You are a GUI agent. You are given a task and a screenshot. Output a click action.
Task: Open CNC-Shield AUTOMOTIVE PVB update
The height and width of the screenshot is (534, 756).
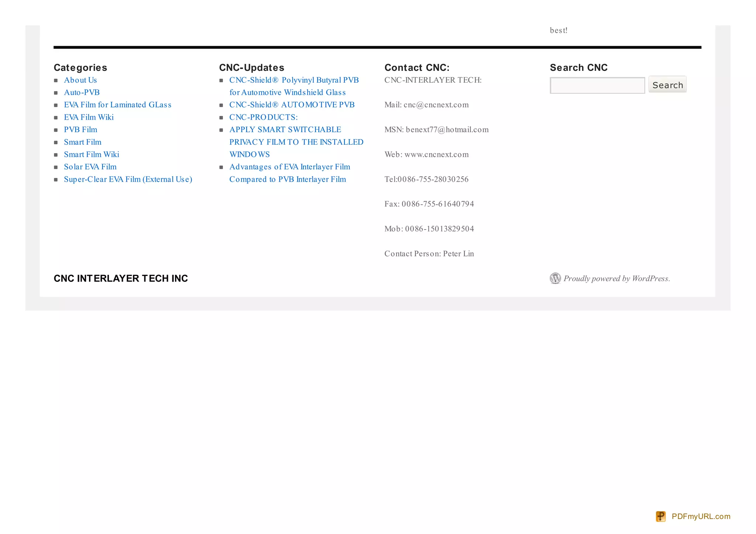(292, 105)
